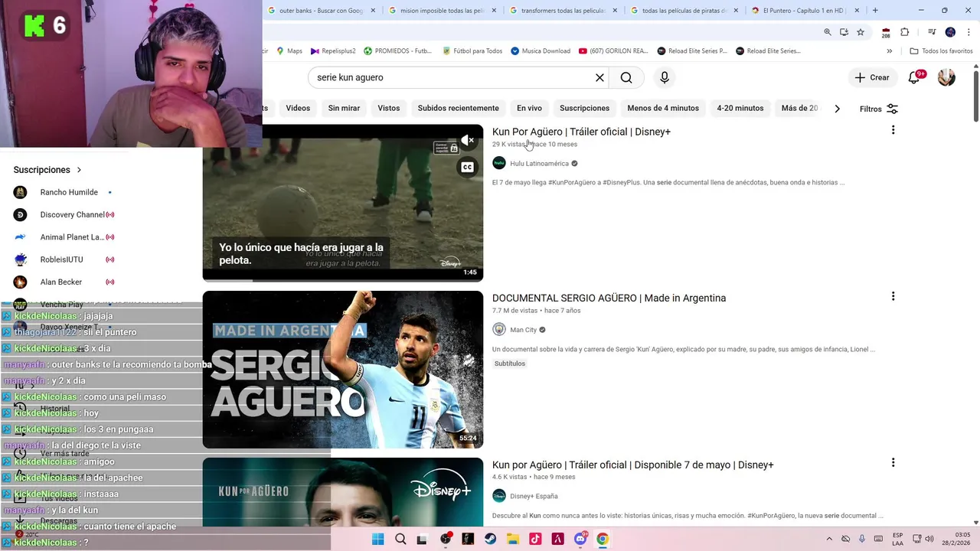Viewport: 980px width, 551px height.
Task: Select the En vivo filter chip
Action: coord(529,108)
